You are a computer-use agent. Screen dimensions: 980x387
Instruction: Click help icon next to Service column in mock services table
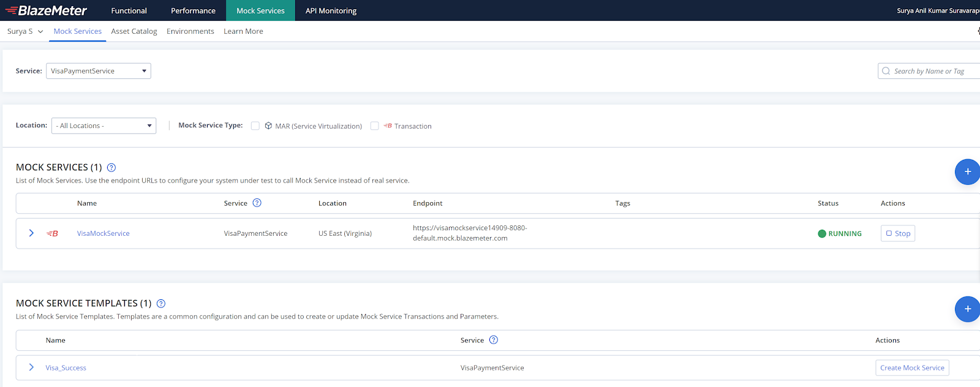click(x=257, y=203)
